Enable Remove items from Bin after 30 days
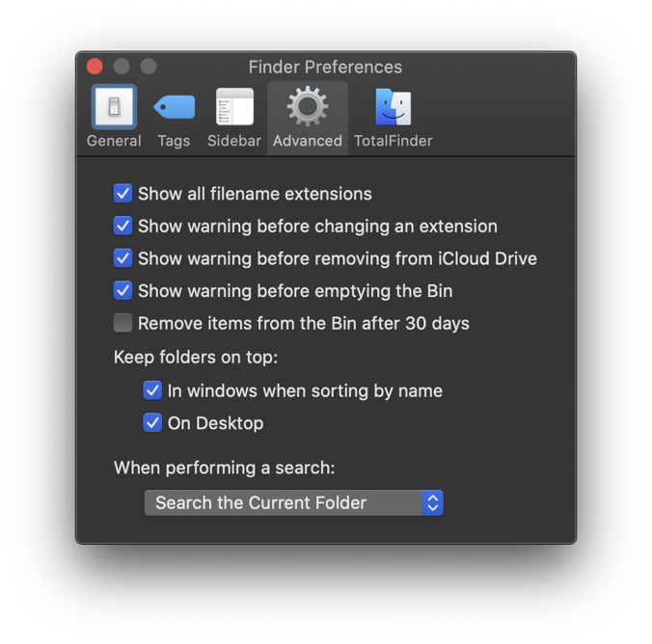This screenshot has width=652, height=644. point(122,323)
